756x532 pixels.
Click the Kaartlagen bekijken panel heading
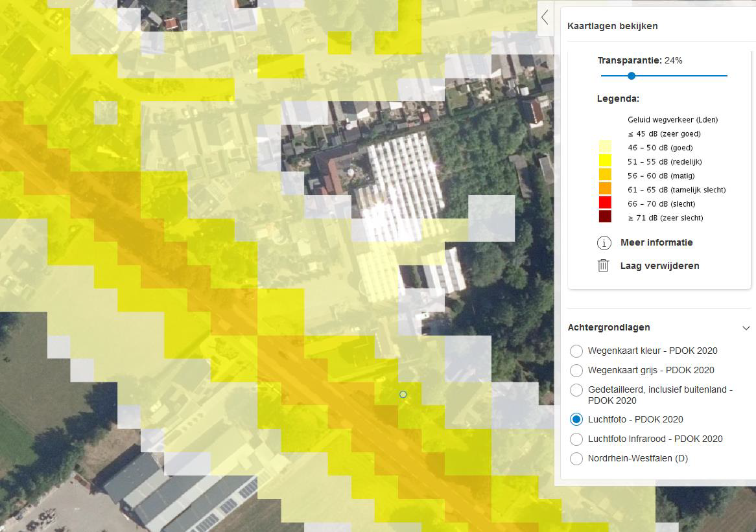[612, 27]
